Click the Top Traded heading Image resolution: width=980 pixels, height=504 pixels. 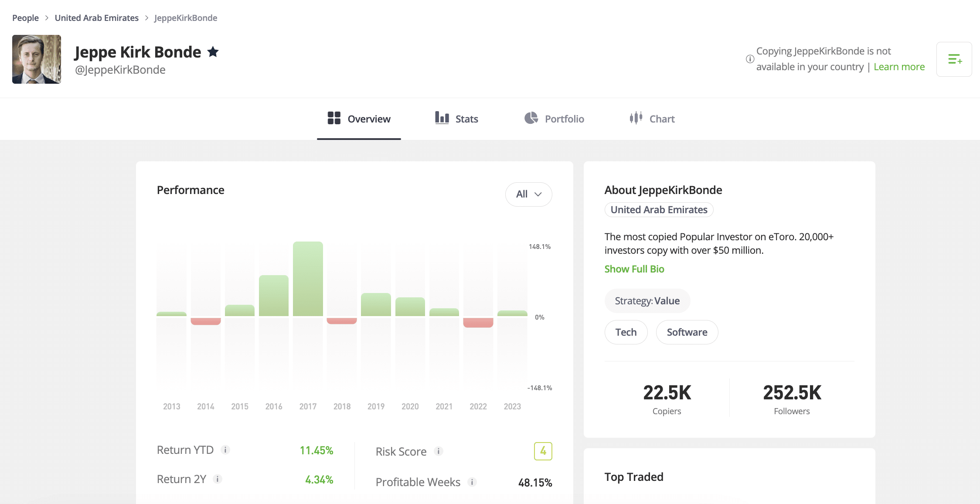pyautogui.click(x=634, y=477)
